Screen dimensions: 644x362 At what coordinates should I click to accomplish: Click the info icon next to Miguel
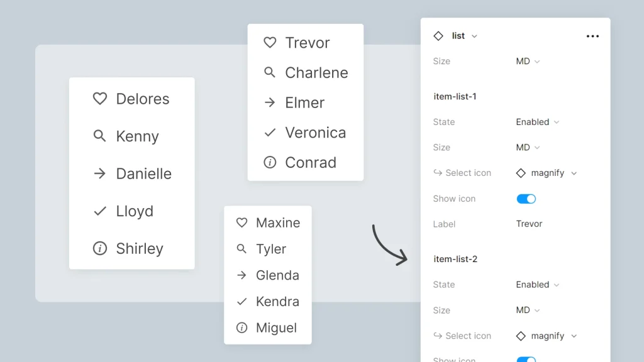point(243,327)
